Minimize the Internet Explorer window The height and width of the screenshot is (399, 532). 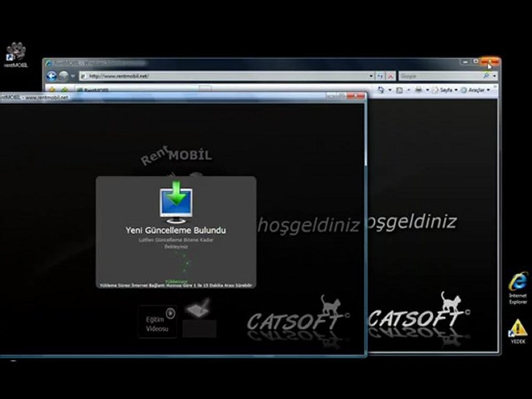[x=465, y=62]
